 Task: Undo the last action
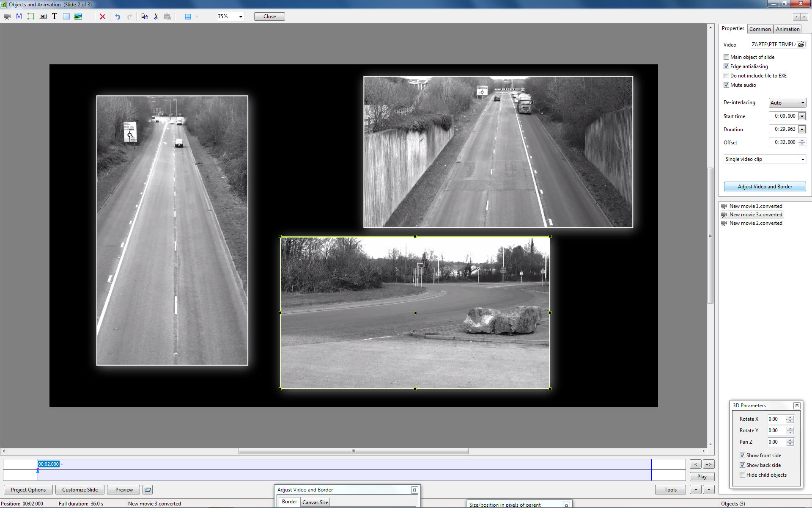pyautogui.click(x=118, y=17)
